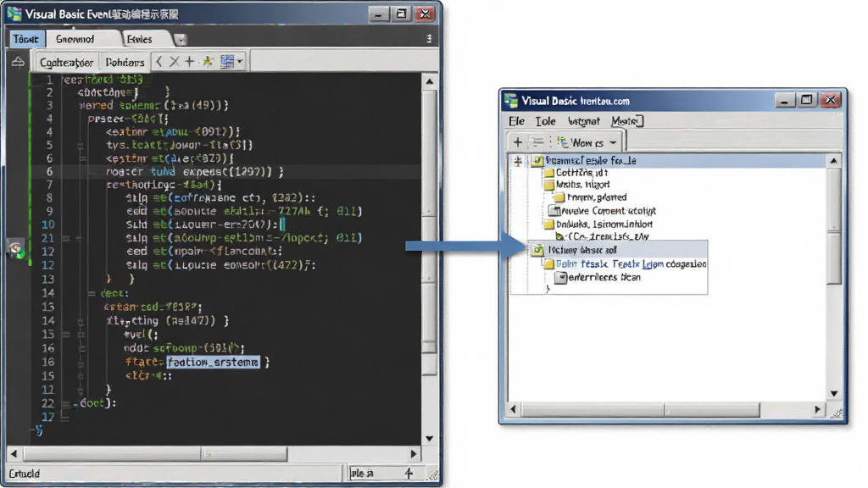Image resolution: width=868 pixels, height=488 pixels.
Task: Click the tree panel's scroll up arrow
Action: (x=834, y=160)
